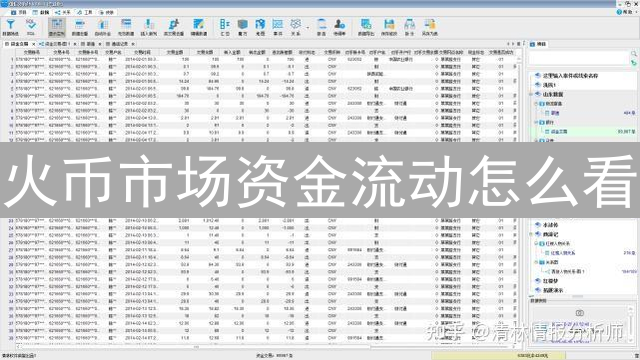
Task: Open the first ribbon tab left of 数据
Action: (19, 13)
